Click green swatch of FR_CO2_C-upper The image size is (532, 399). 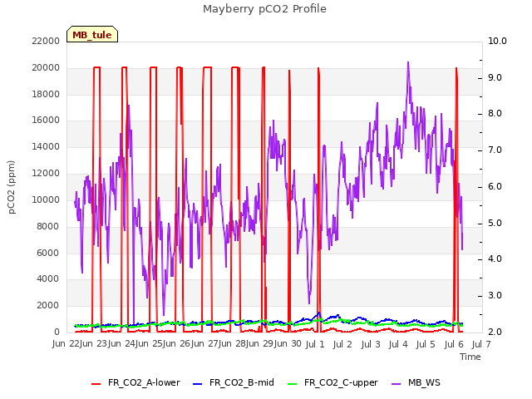(292, 384)
